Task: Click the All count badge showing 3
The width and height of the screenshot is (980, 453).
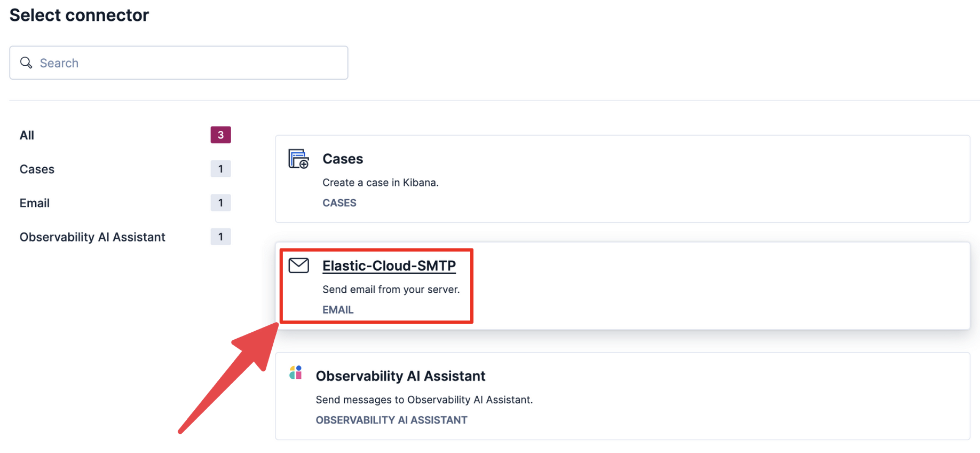Action: click(220, 135)
